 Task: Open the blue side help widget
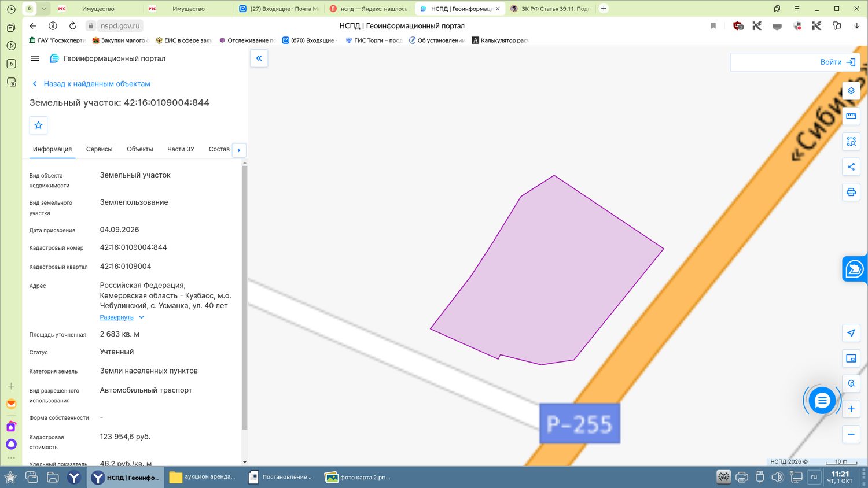pyautogui.click(x=855, y=269)
